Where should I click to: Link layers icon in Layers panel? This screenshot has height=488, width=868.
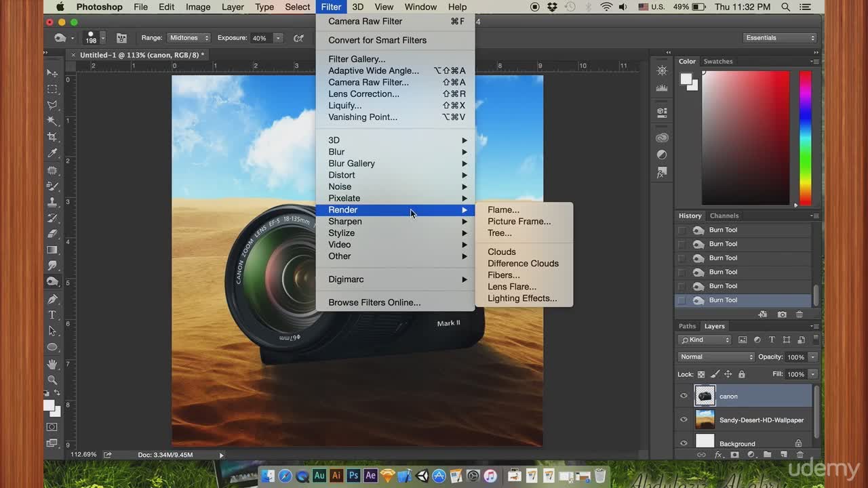[x=702, y=455]
